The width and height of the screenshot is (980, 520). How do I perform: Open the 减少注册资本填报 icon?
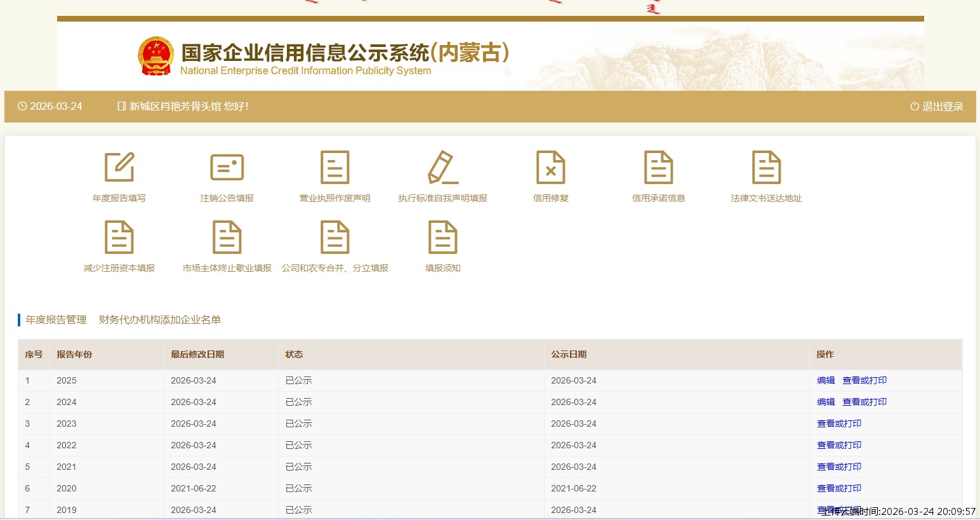coord(119,237)
